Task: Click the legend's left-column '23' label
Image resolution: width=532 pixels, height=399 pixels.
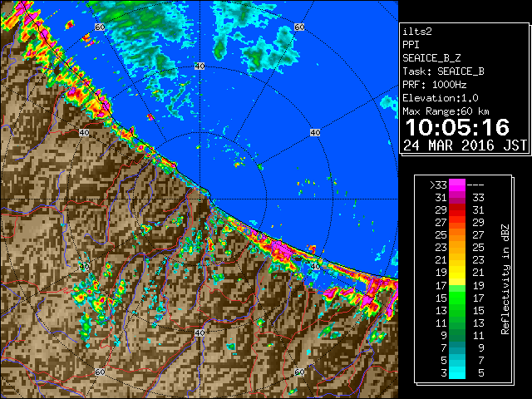Action: click(441, 248)
